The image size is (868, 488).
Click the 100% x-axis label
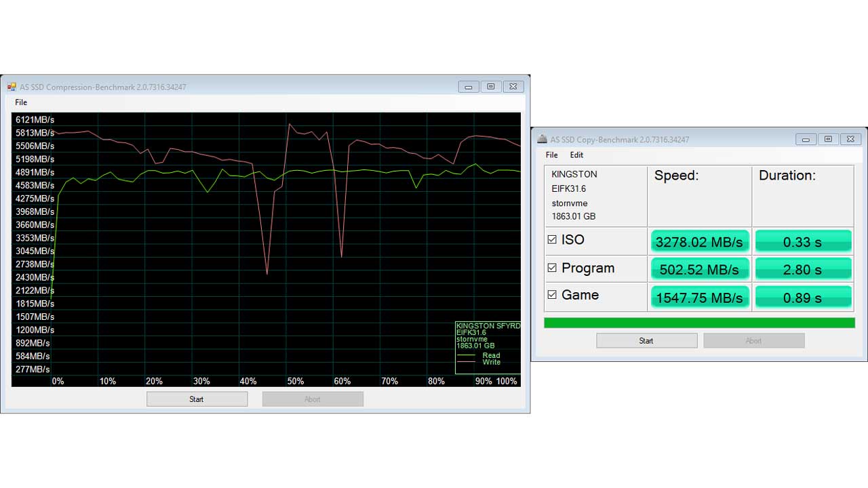click(x=507, y=382)
